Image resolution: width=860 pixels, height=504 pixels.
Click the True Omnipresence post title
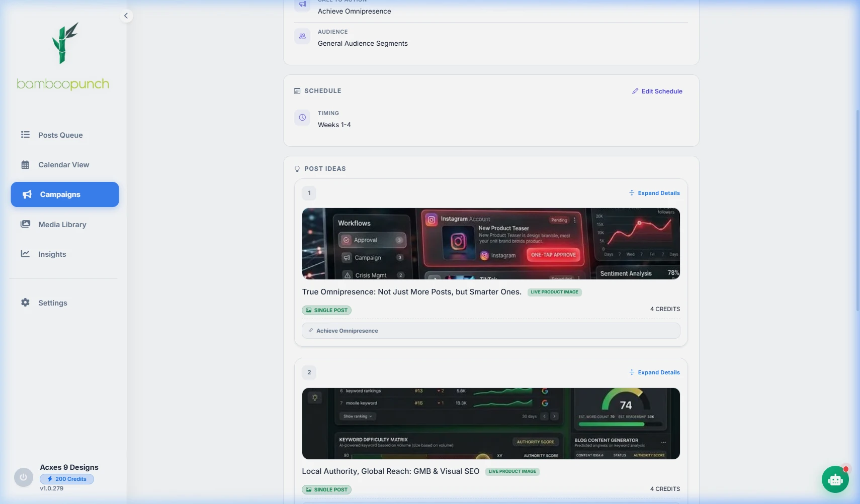coord(411,291)
